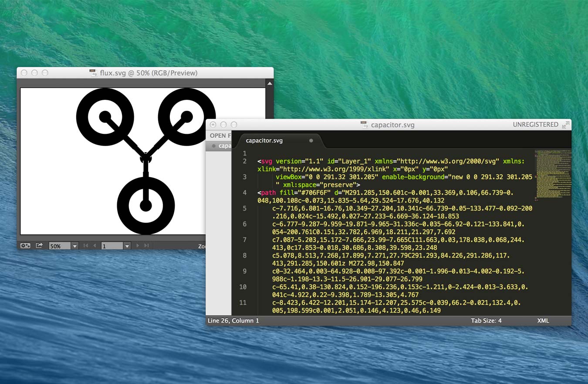Viewport: 588px width, 384px height.
Task: Enter full screen via Sublime's expand arrows icon
Action: click(x=565, y=125)
